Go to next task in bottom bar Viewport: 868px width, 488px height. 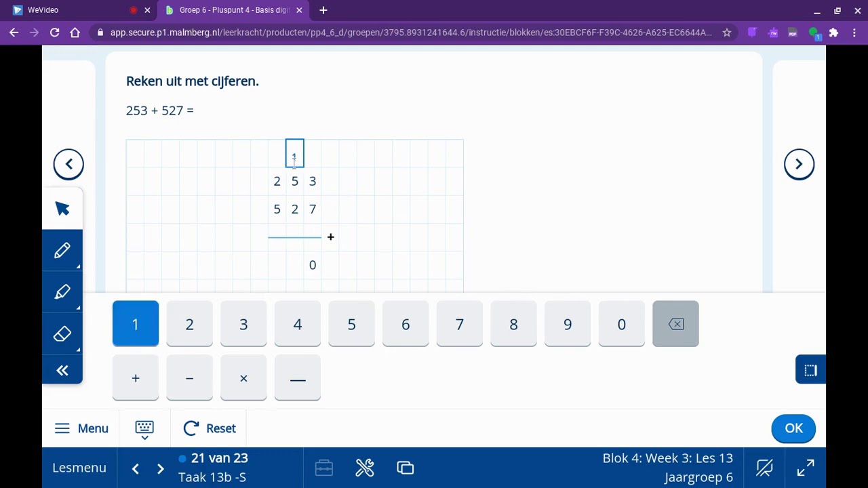coord(160,468)
